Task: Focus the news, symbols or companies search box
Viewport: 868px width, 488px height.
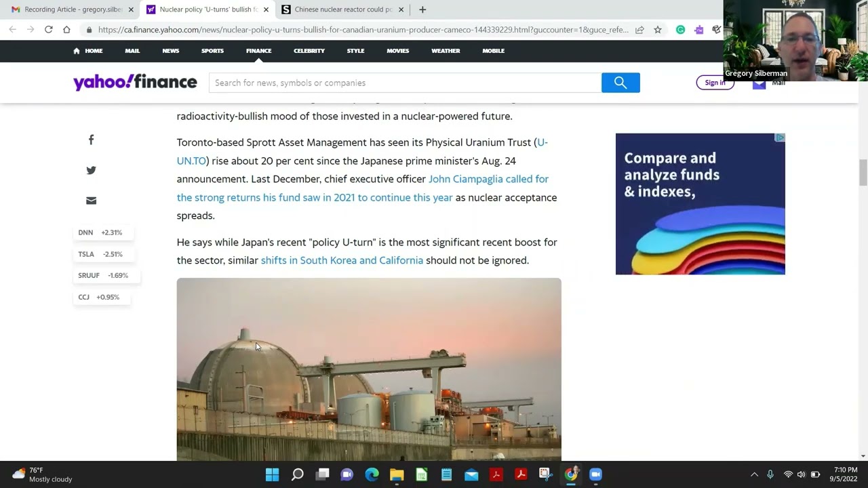Action: (x=405, y=83)
